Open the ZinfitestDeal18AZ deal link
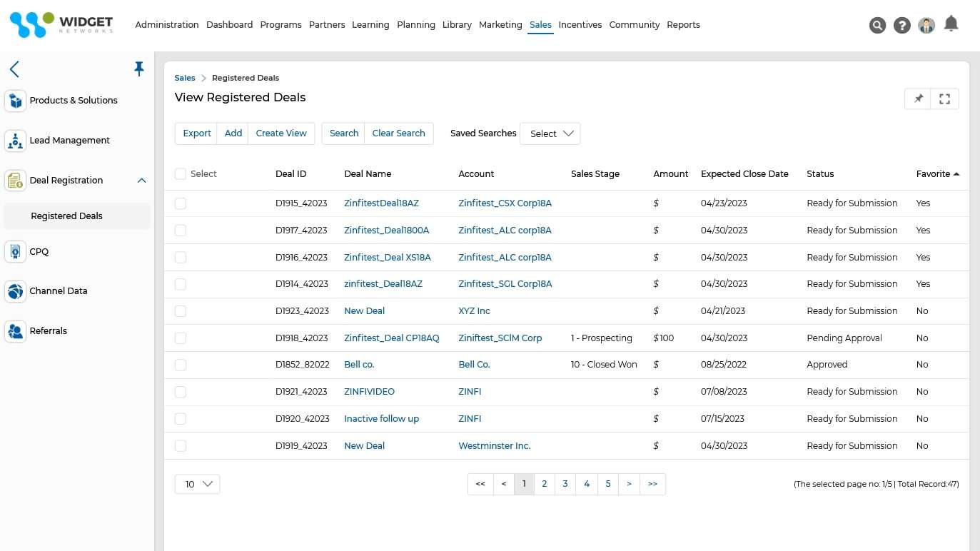Viewport: 980px width, 551px height. 381,203
